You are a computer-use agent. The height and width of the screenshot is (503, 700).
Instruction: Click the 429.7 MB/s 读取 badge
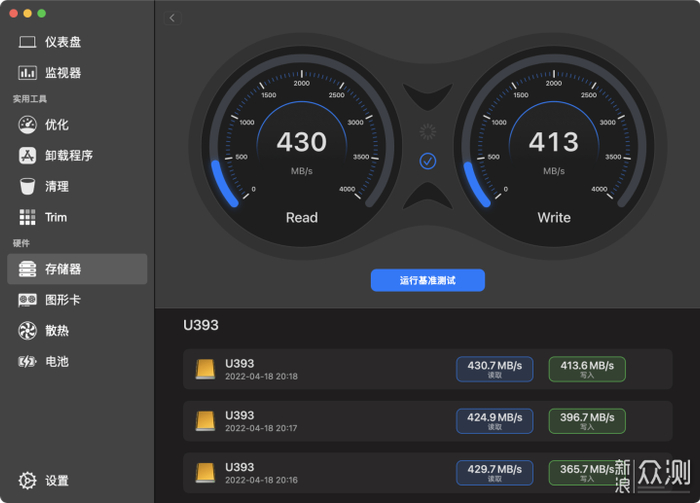pyautogui.click(x=495, y=473)
